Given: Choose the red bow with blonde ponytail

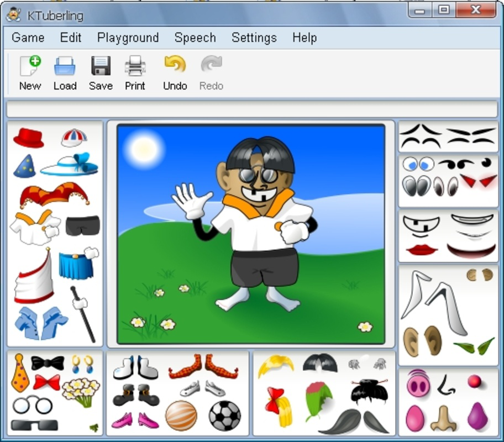Looking at the screenshot, I should (x=280, y=407).
